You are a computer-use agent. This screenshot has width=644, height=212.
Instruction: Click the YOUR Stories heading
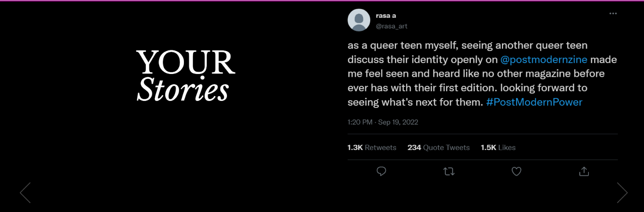(186, 75)
